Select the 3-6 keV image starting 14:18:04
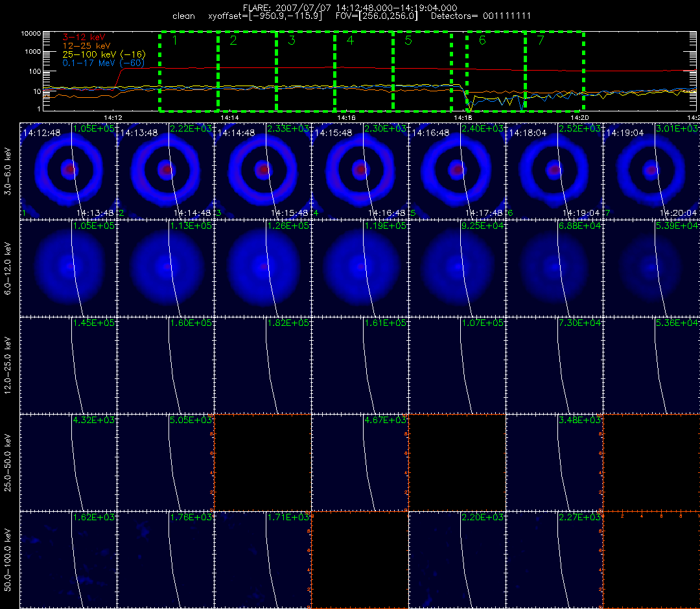This screenshot has width=700, height=609. tap(554, 171)
